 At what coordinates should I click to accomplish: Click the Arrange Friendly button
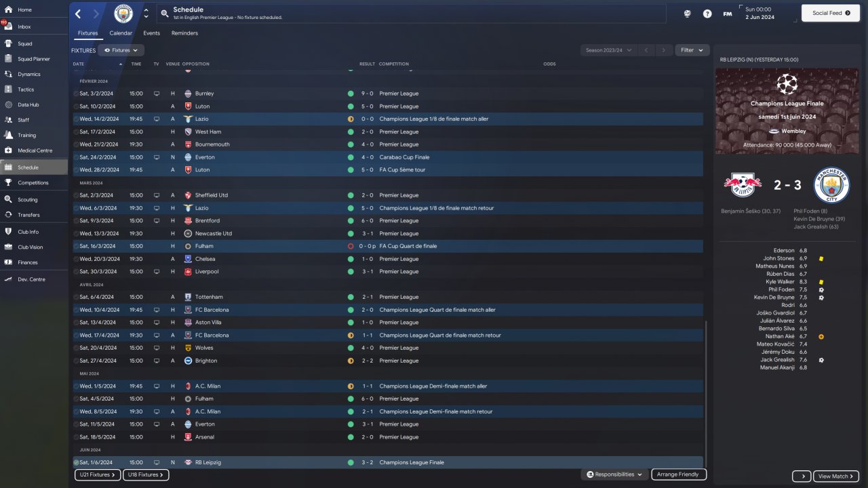coord(679,474)
